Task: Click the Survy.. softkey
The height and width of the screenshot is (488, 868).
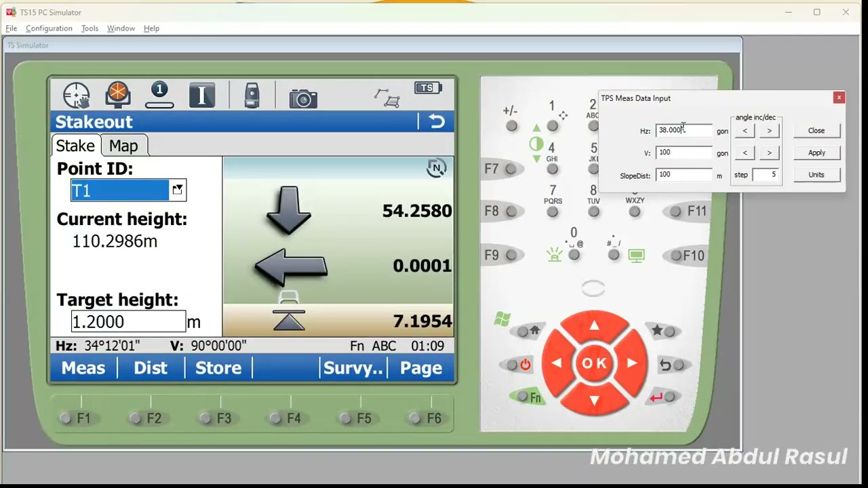Action: (x=353, y=368)
